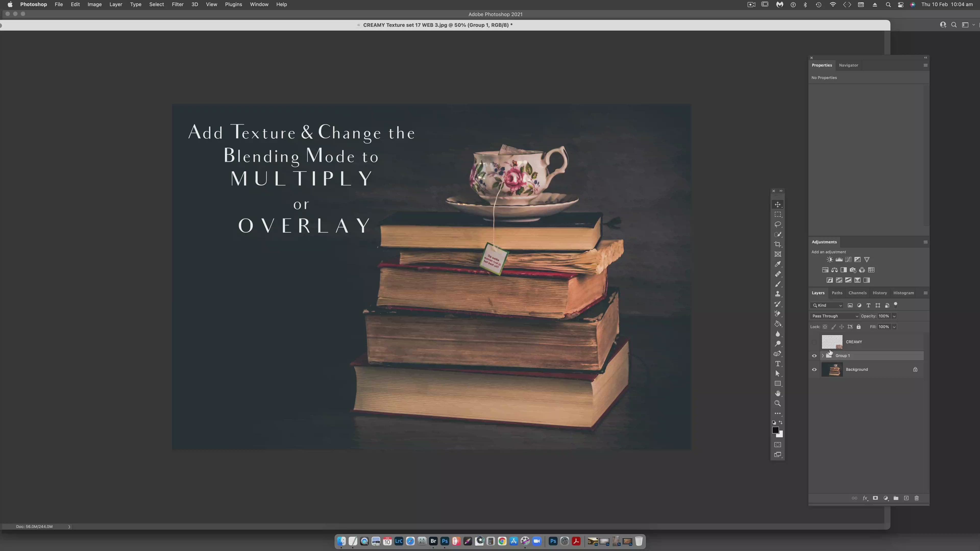
Task: Select the Zoom tool in toolbar
Action: (x=778, y=404)
